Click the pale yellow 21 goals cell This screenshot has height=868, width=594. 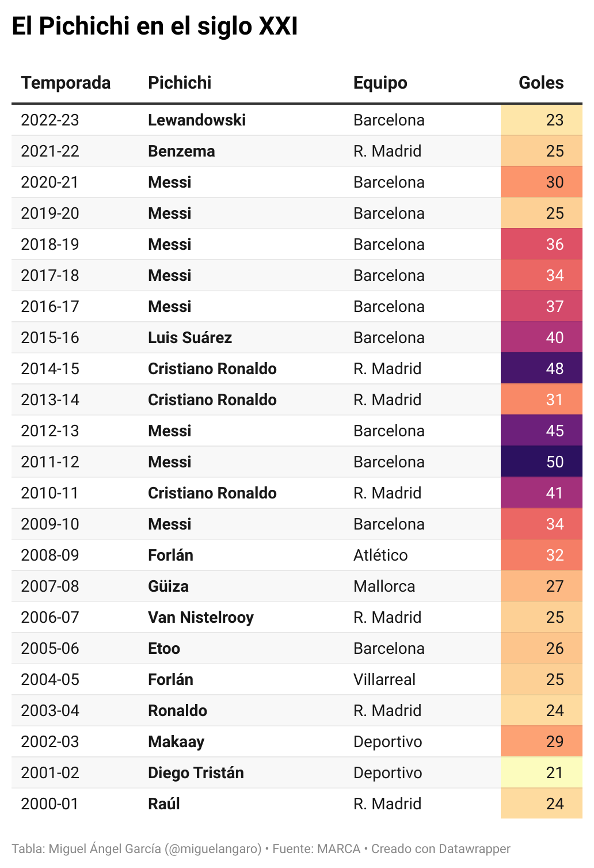click(542, 772)
